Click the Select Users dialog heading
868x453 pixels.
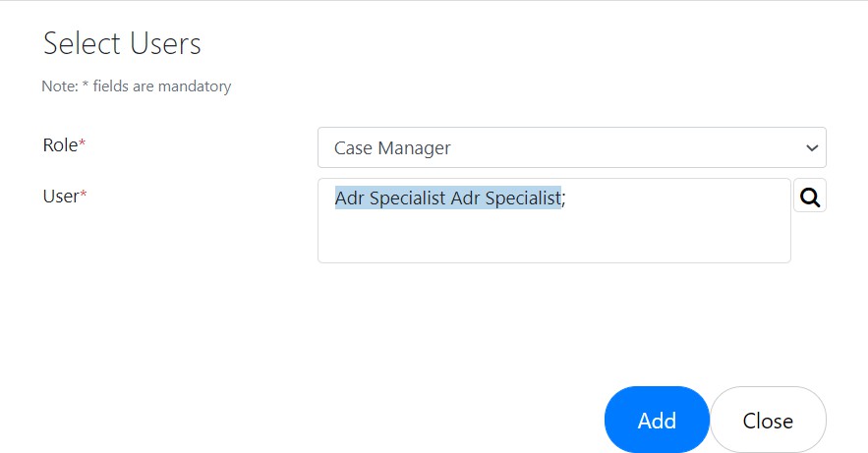(x=122, y=43)
